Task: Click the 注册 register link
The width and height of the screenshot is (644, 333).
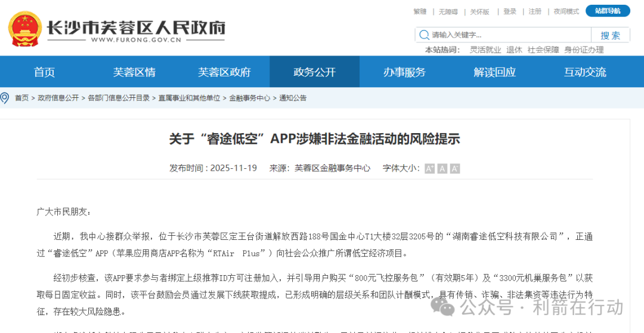Action: click(535, 11)
